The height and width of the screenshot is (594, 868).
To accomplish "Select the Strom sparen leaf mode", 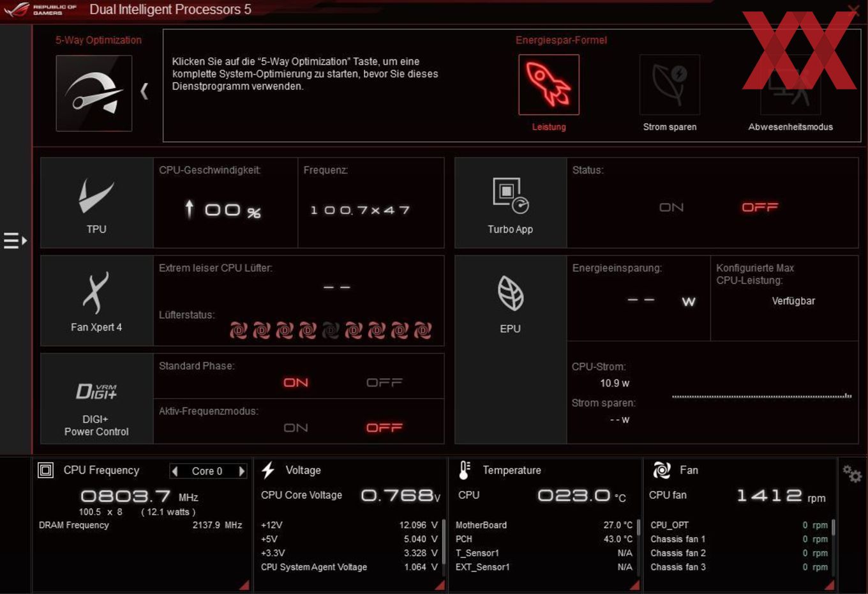I will pos(670,84).
